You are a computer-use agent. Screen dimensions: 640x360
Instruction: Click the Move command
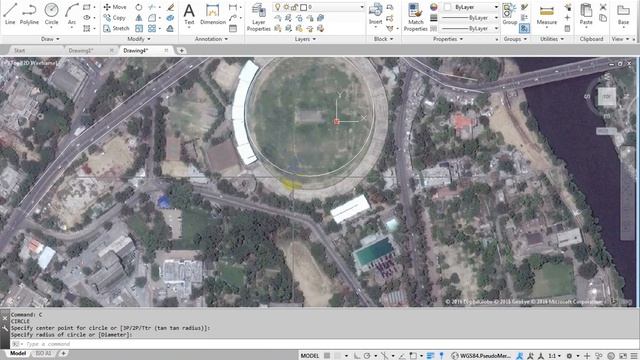coord(115,7)
